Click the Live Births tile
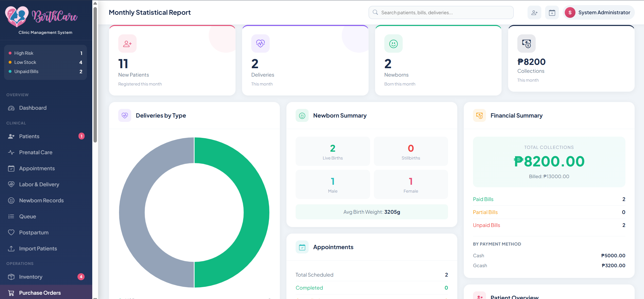This screenshot has height=299, width=644. tap(333, 151)
